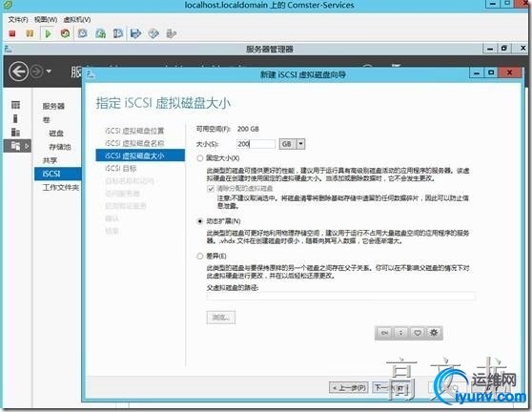Screen dimensions: 532x412
Task: Click the blue floppy disk connect icon
Action: [x=135, y=33]
